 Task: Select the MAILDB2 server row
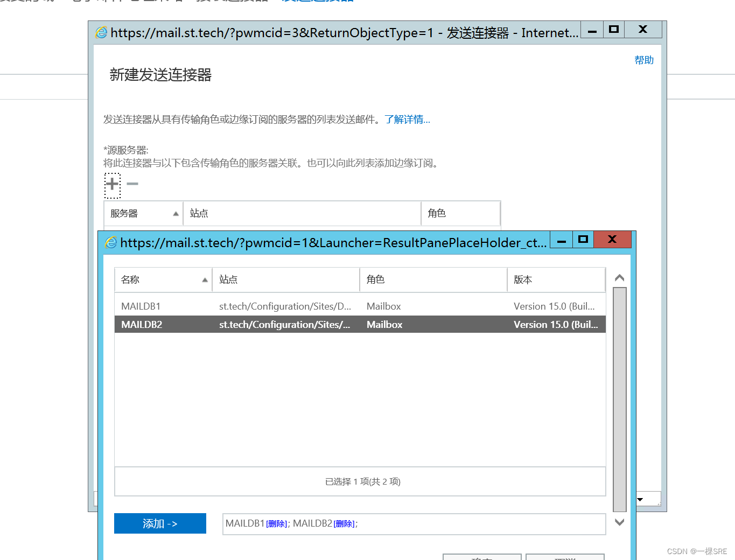[x=360, y=324]
